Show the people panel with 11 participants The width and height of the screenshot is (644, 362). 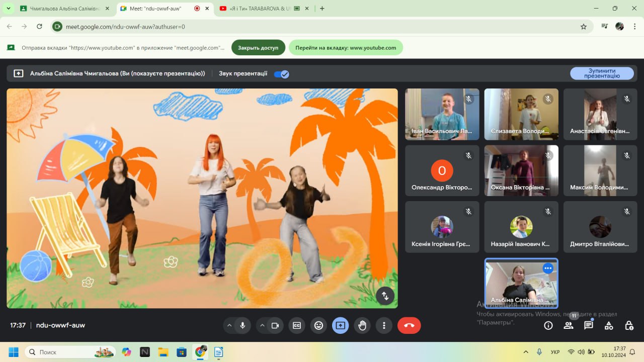(x=569, y=326)
